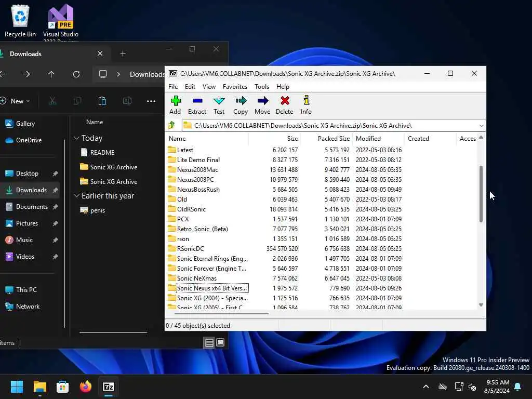Switch Explorer to details view layout

(209, 343)
